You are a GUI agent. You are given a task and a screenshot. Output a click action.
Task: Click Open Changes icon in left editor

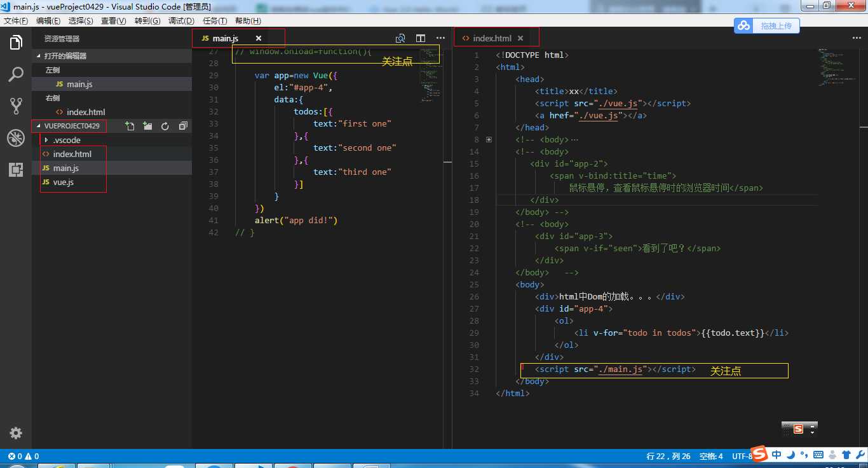pyautogui.click(x=400, y=38)
